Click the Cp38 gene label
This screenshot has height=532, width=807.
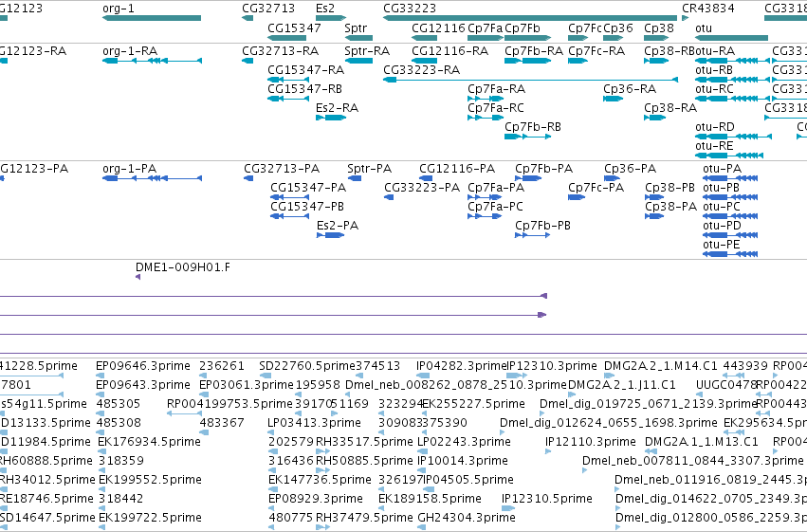pos(659,28)
